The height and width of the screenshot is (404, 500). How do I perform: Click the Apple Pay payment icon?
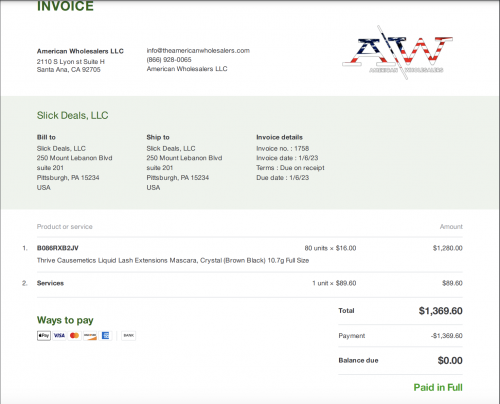click(44, 335)
